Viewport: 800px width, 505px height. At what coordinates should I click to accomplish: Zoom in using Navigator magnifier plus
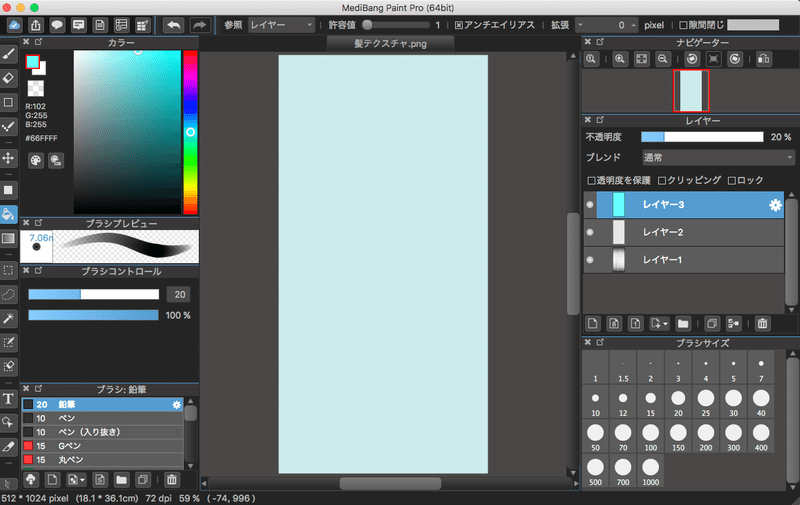[x=620, y=59]
